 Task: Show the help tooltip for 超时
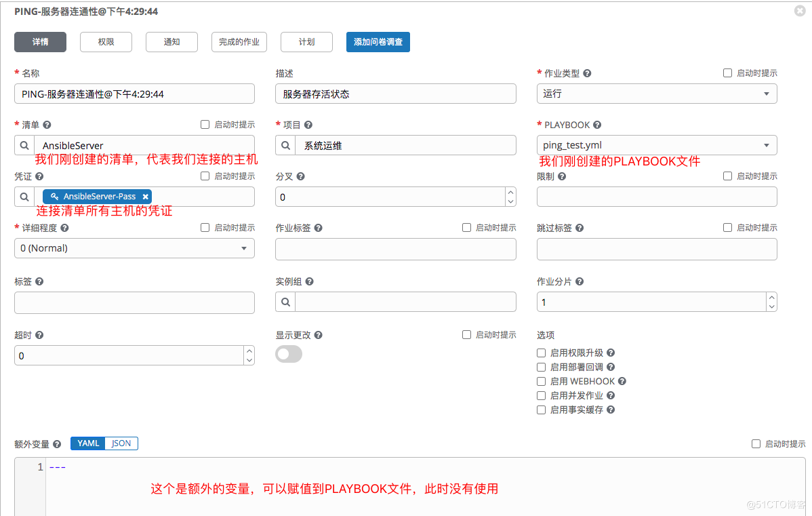point(39,335)
